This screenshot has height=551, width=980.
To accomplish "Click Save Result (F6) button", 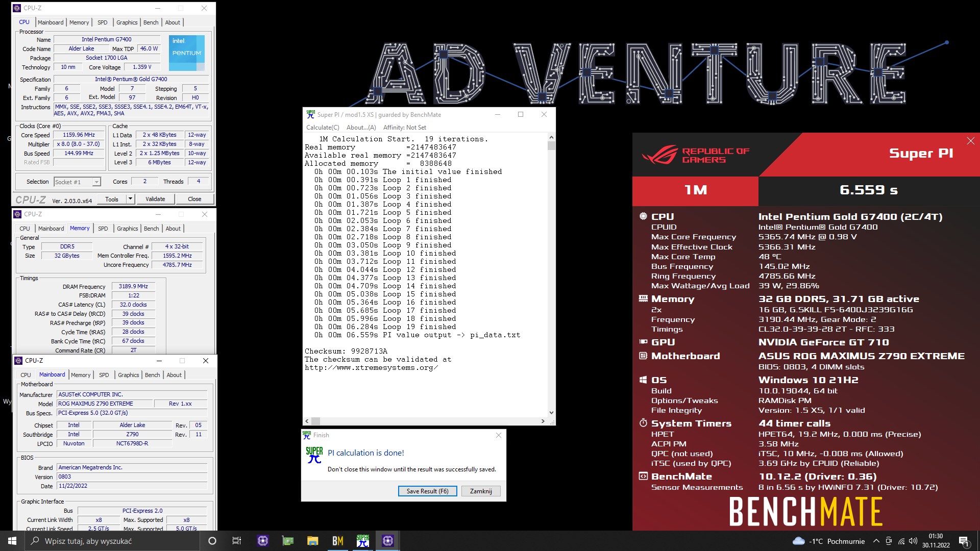I will click(427, 491).
